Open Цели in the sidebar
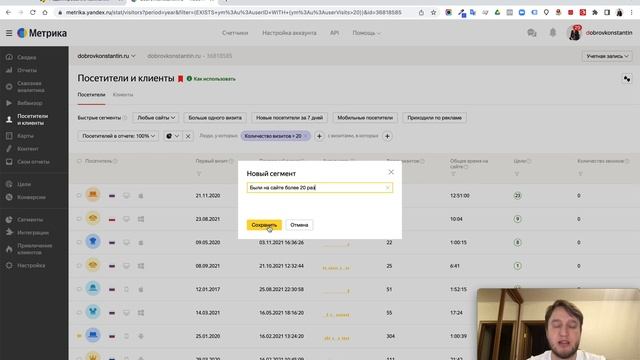Viewport: 640px width, 360px height. (24, 184)
